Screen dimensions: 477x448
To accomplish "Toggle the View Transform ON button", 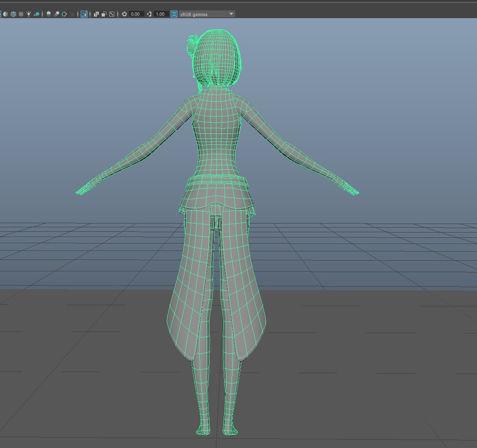I will pos(174,14).
